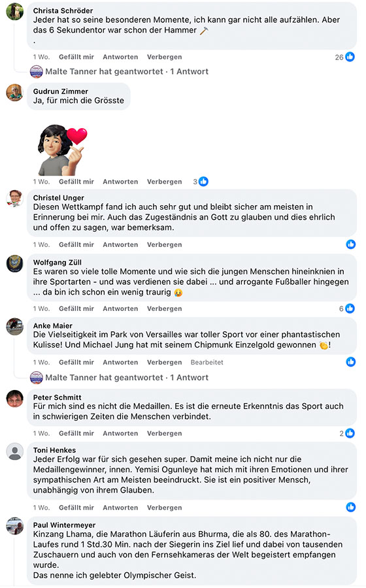Open Gudrun Zimmer's avatar sticker with heart
366x588 pixels.
tap(62, 150)
